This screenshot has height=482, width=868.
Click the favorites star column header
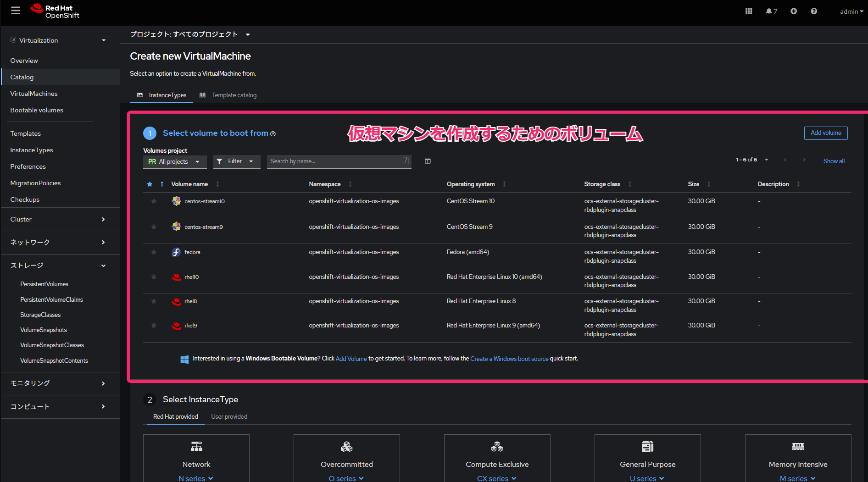pos(150,184)
